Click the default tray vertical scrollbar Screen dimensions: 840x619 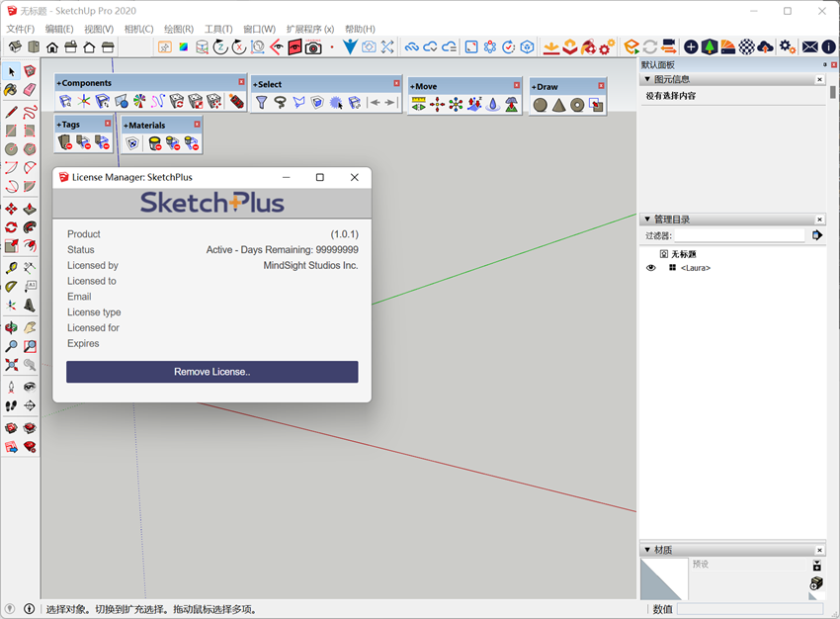832,92
